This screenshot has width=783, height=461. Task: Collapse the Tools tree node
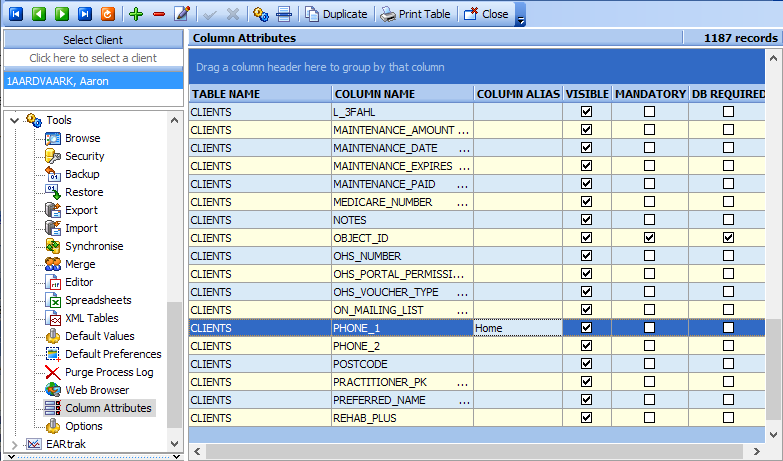14,120
